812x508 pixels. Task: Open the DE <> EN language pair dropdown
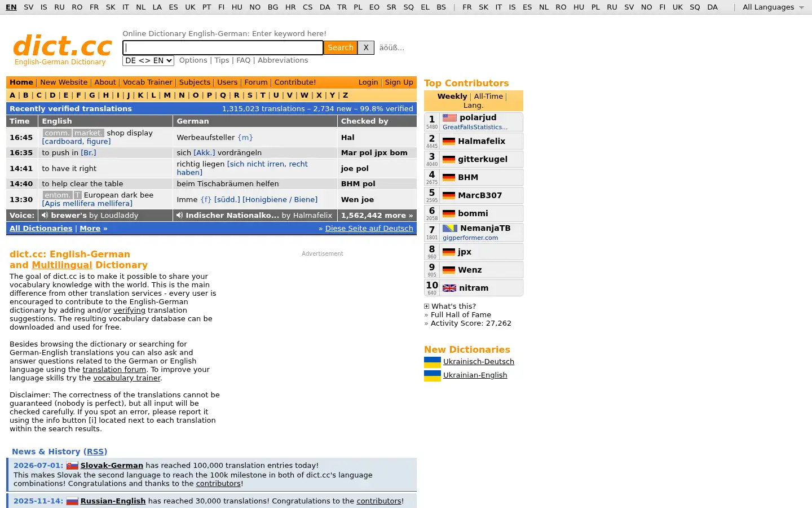[x=148, y=60]
